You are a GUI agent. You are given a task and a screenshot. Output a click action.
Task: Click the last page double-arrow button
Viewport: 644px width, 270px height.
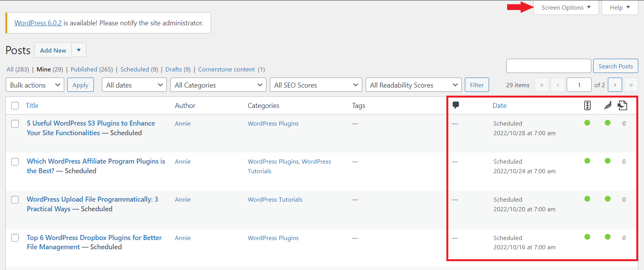(631, 85)
